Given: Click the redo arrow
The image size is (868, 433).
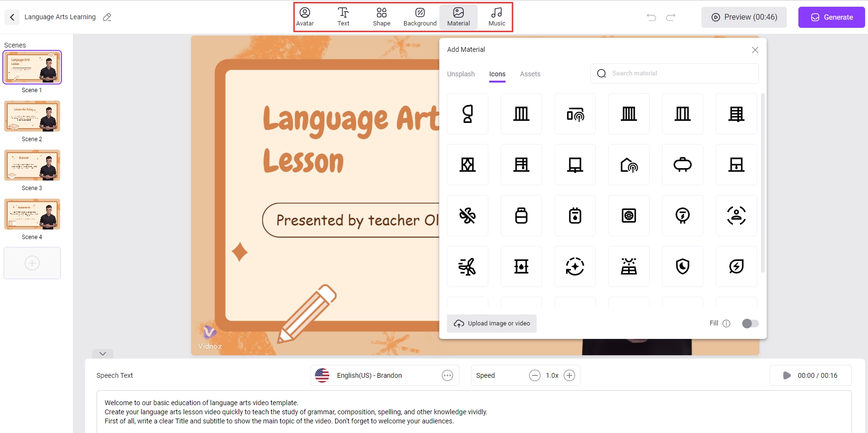Looking at the screenshot, I should point(671,17).
